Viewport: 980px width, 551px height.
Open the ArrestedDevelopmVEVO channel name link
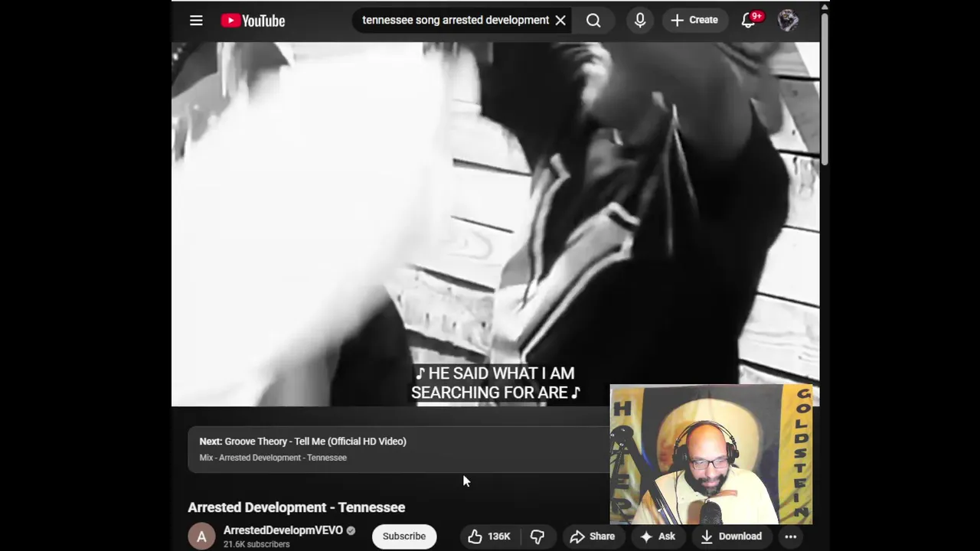coord(283,530)
